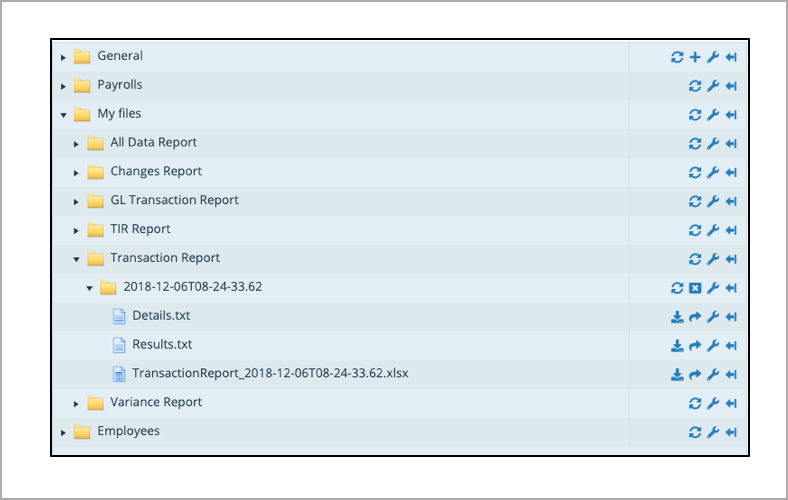The width and height of the screenshot is (788, 500).
Task: Delete the 2018-12-06T08-24-33.62 folder
Action: point(695,288)
